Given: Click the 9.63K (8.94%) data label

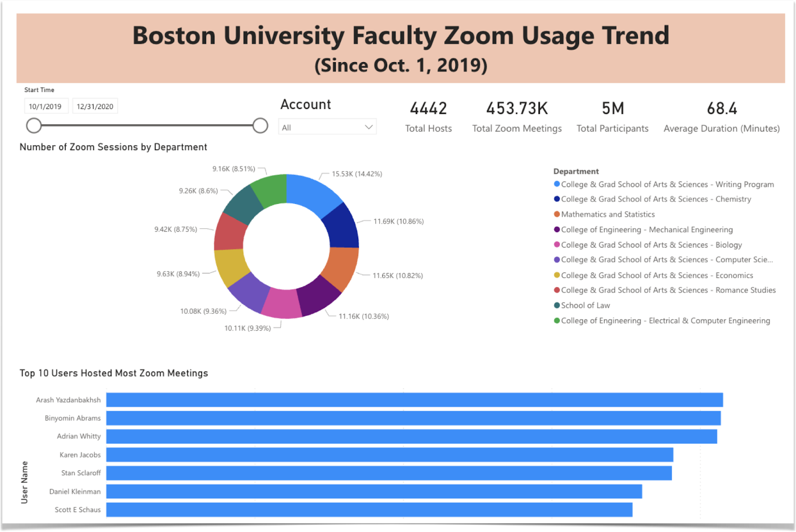Looking at the screenshot, I should tap(178, 274).
